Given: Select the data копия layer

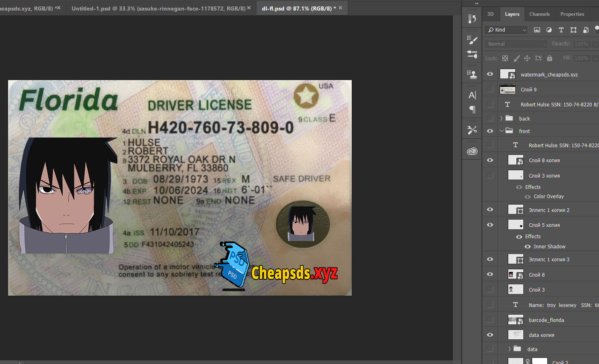Looking at the screenshot, I should (x=541, y=335).
